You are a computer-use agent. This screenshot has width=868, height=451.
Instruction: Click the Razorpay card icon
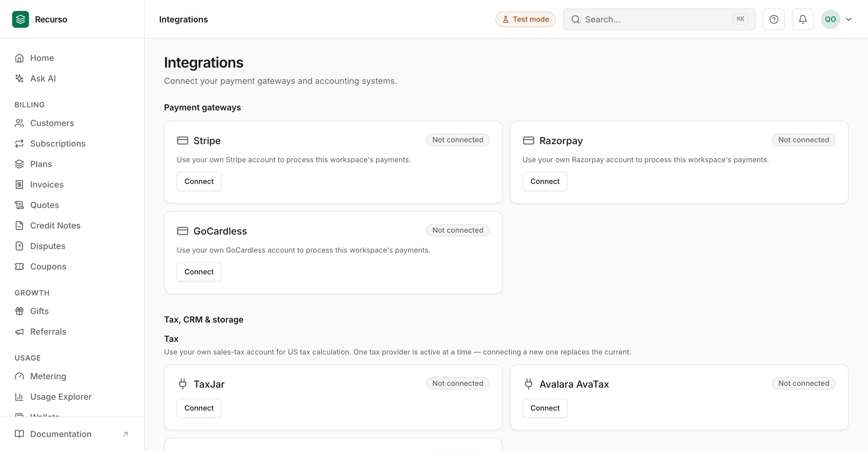[529, 140]
